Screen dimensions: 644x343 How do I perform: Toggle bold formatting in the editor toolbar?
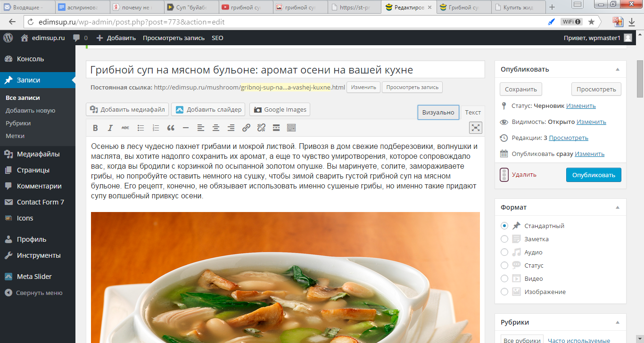click(x=95, y=127)
